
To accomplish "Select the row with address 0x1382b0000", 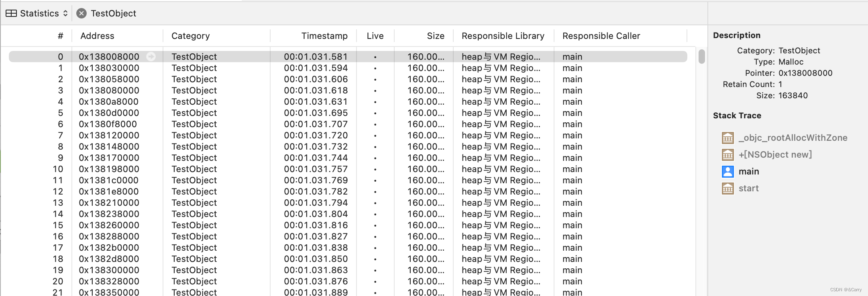I will click(348, 247).
